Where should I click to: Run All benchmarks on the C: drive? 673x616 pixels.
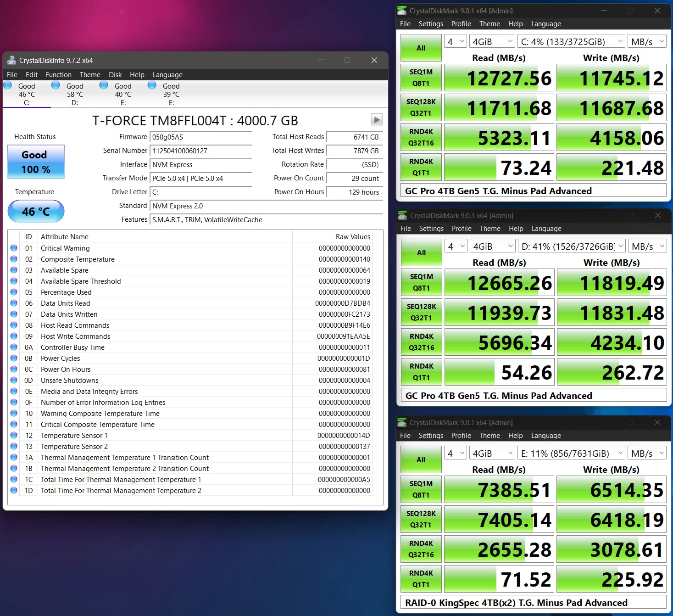coord(421,48)
